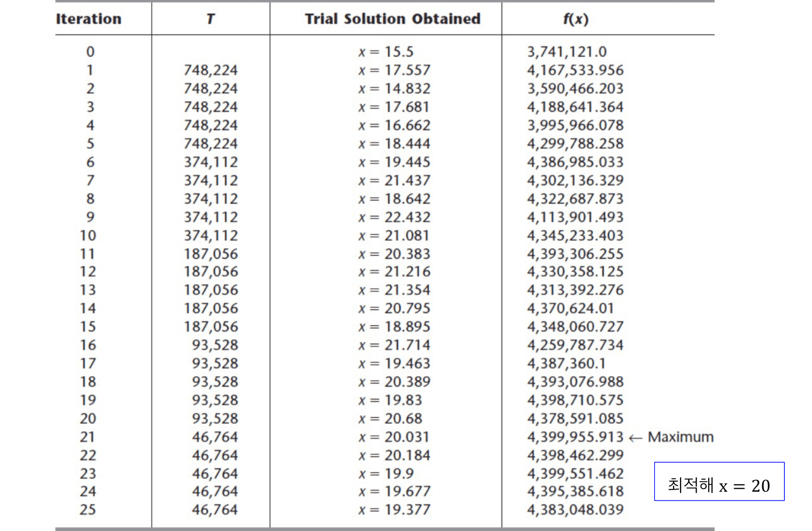Select the initial trial solution x = 15.5

(x=386, y=52)
